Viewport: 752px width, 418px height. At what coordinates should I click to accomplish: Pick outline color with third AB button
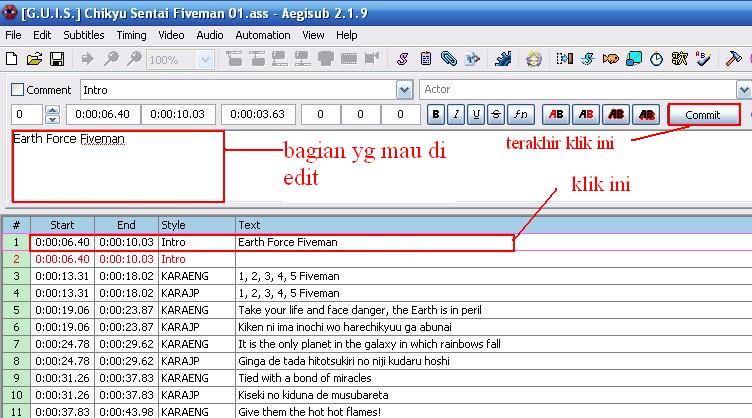pyautogui.click(x=616, y=115)
